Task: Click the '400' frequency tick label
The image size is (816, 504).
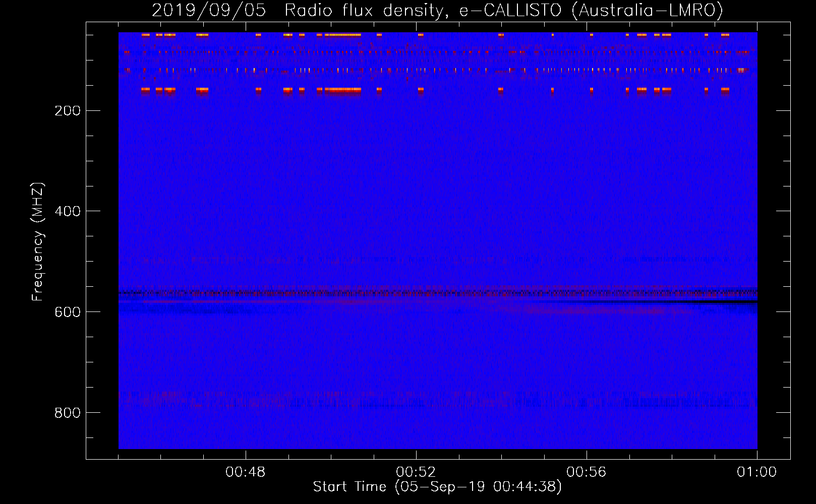Action: [x=68, y=211]
